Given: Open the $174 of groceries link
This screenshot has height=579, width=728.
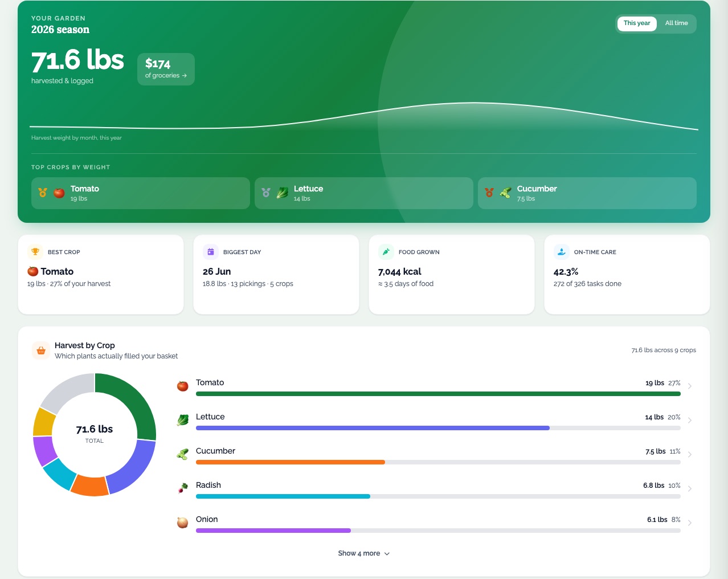Looking at the screenshot, I should click(166, 69).
